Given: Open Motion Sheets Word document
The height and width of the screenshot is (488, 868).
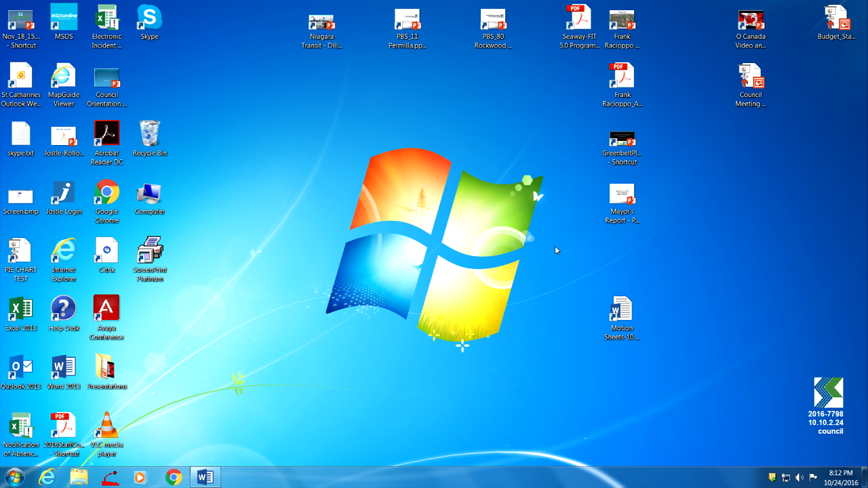Looking at the screenshot, I should click(622, 319).
